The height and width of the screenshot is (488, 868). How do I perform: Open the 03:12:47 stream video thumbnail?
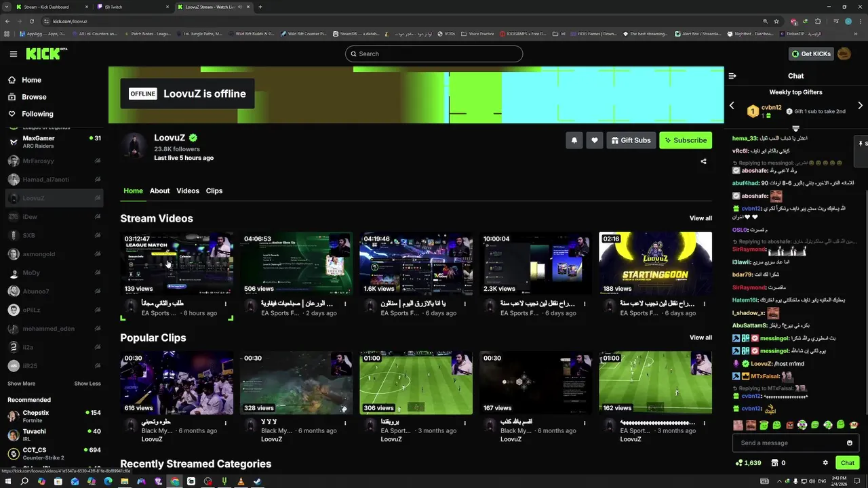tap(177, 263)
